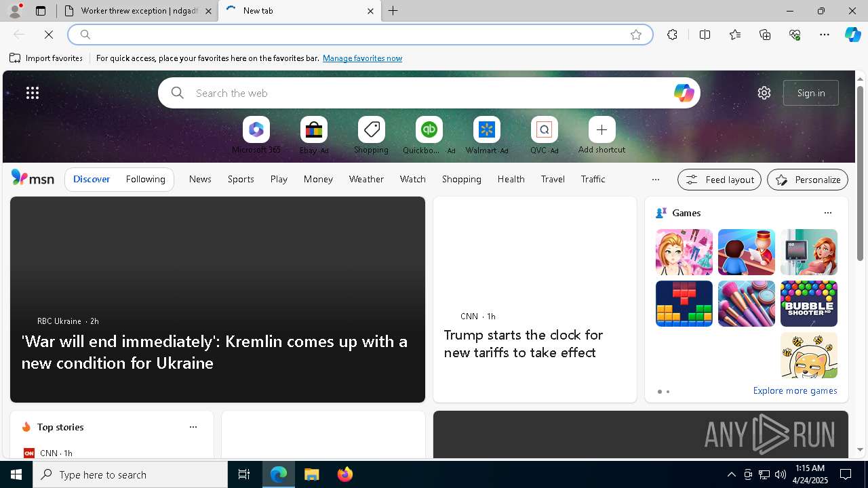
Task: Open the Traffic category
Action: tap(593, 179)
